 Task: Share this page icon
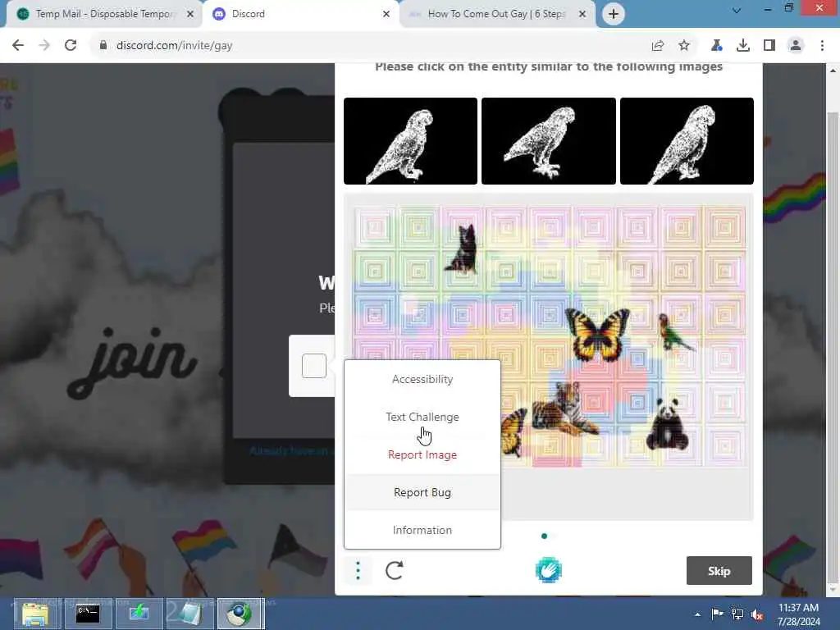[x=658, y=46]
